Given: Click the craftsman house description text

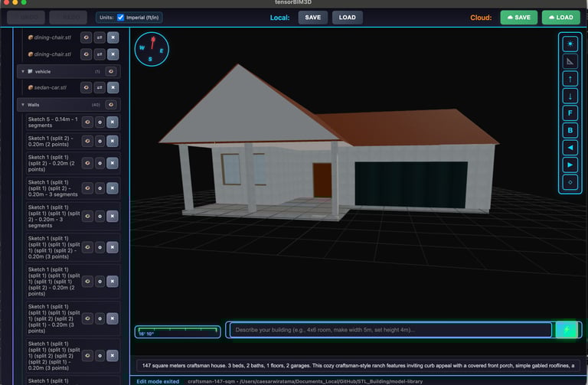Looking at the screenshot, I should (x=358, y=366).
